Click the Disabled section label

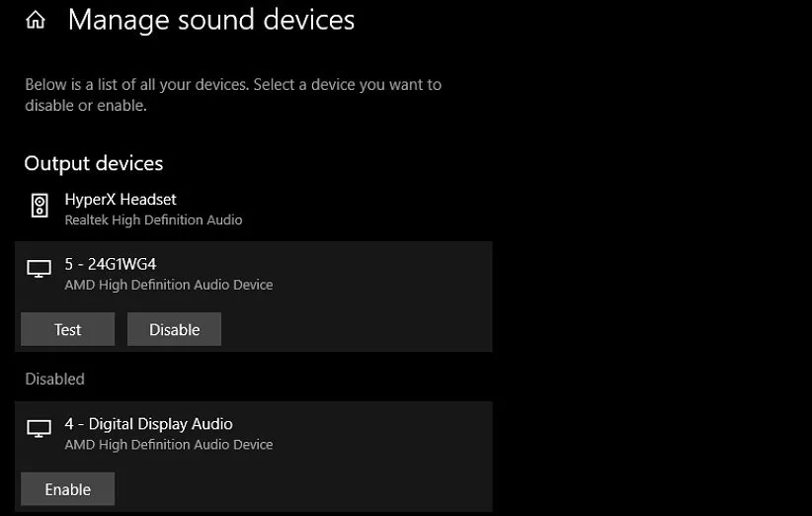54,380
